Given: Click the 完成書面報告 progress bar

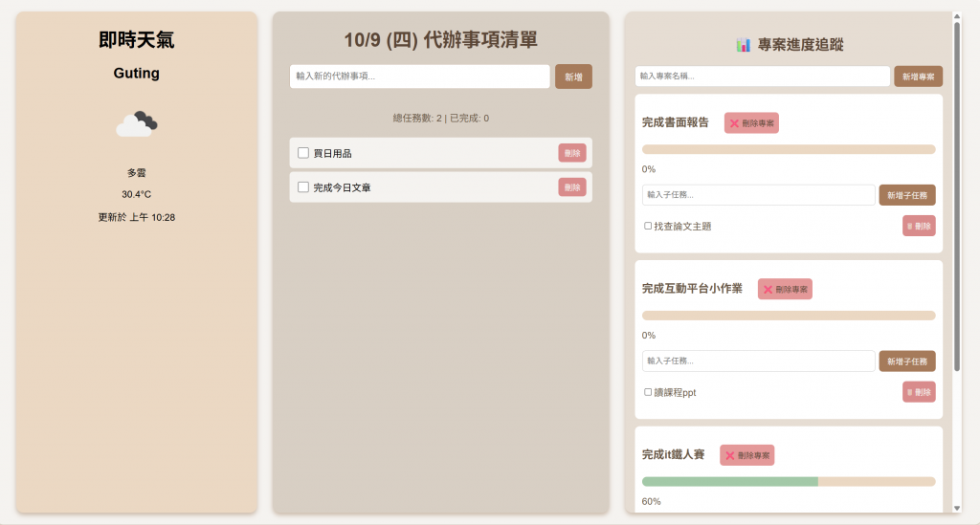Looking at the screenshot, I should [789, 149].
